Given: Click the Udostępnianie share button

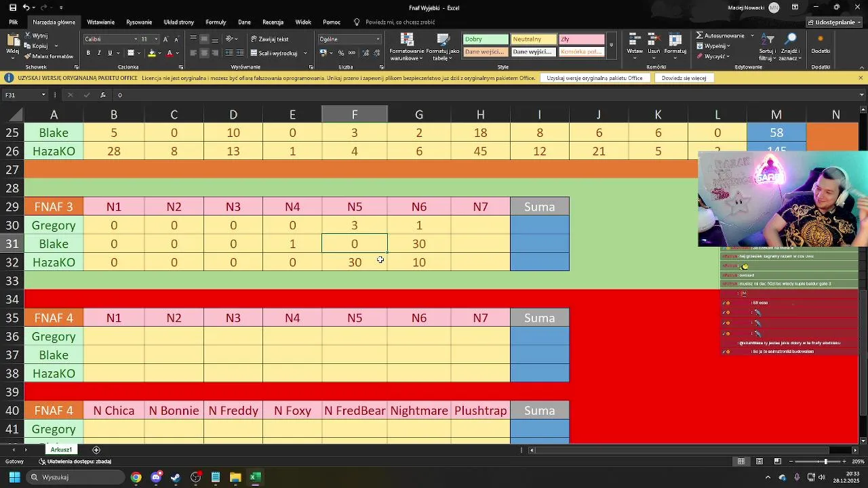Looking at the screenshot, I should [834, 22].
